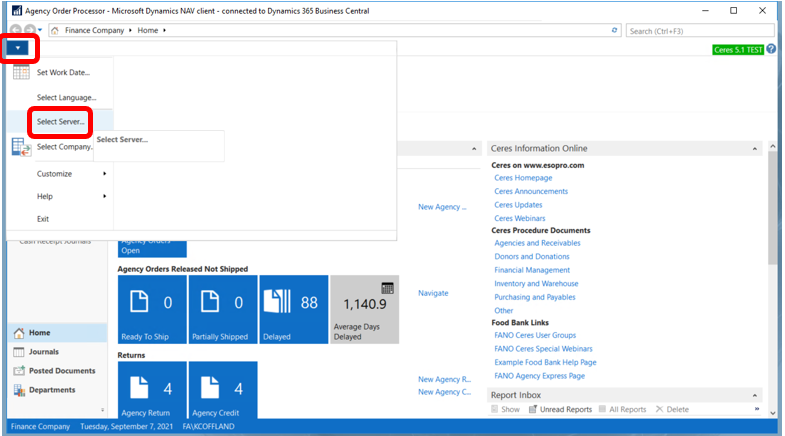The width and height of the screenshot is (785, 436).
Task: Open Posted Documents in navigation pane
Action: pos(20,371)
